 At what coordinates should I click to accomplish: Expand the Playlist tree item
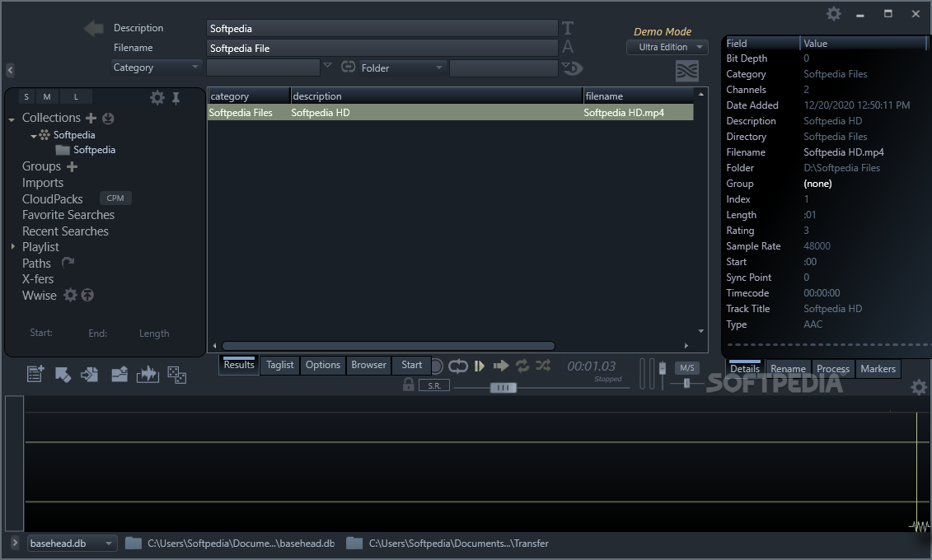pyautogui.click(x=12, y=246)
